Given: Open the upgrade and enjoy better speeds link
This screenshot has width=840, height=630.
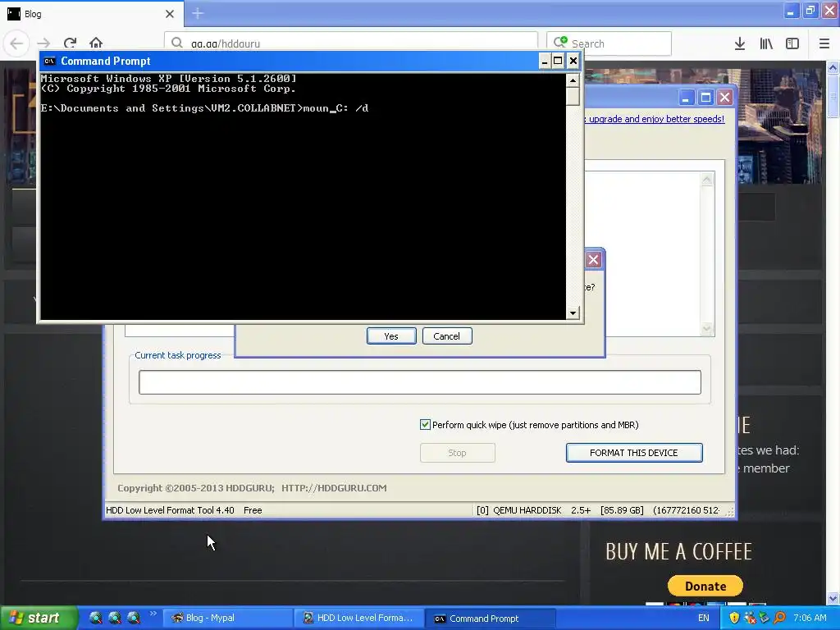Looking at the screenshot, I should pos(655,119).
